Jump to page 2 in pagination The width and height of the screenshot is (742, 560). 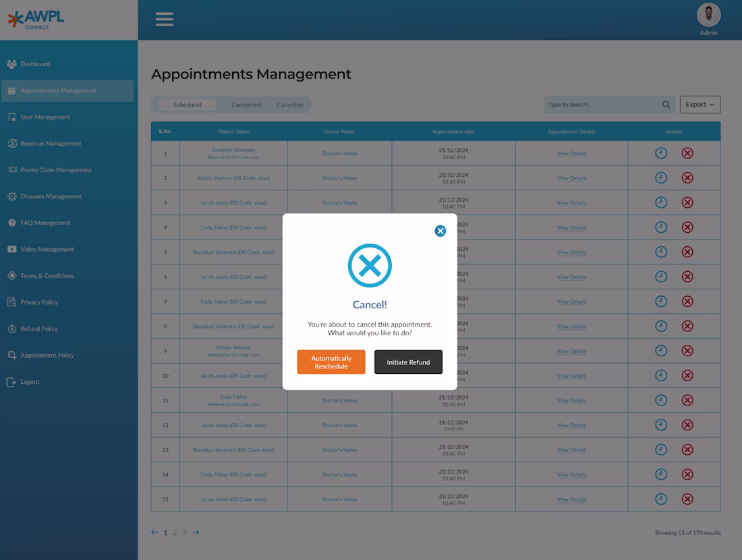click(x=175, y=532)
